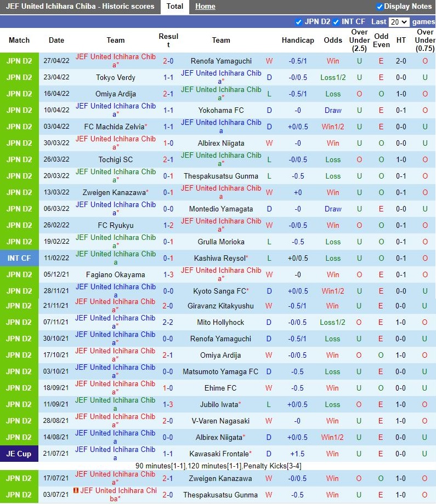Open Tochigi SC team link
Screen dimensions: 436x504
click(116, 159)
